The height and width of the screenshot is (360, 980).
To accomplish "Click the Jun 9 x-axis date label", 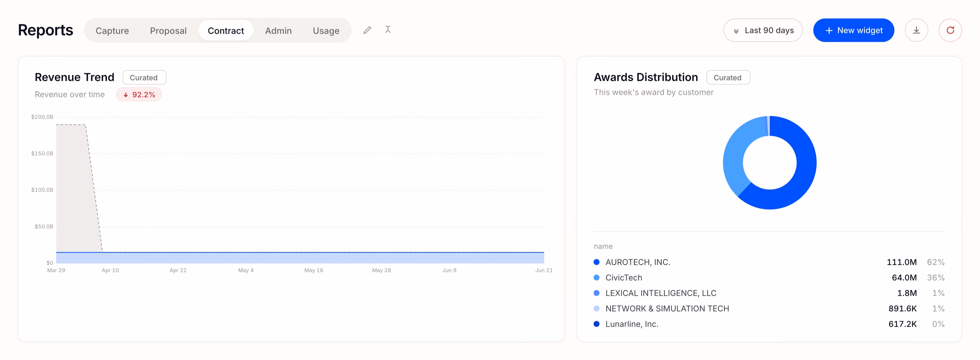I will [449, 270].
